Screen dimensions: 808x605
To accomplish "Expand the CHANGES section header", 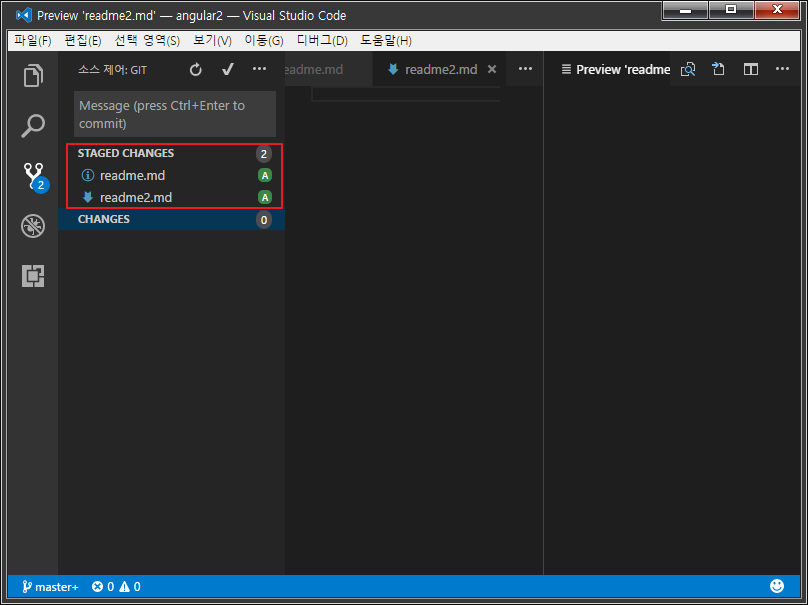I will pyautogui.click(x=104, y=219).
